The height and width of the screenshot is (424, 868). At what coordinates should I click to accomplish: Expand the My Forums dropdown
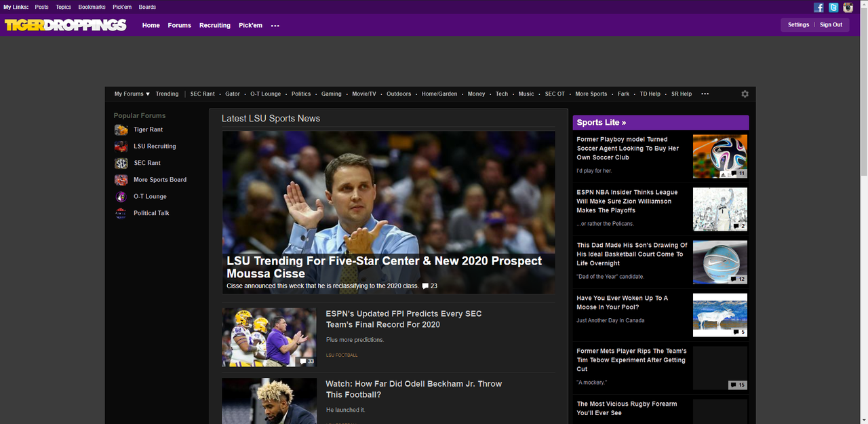click(132, 94)
